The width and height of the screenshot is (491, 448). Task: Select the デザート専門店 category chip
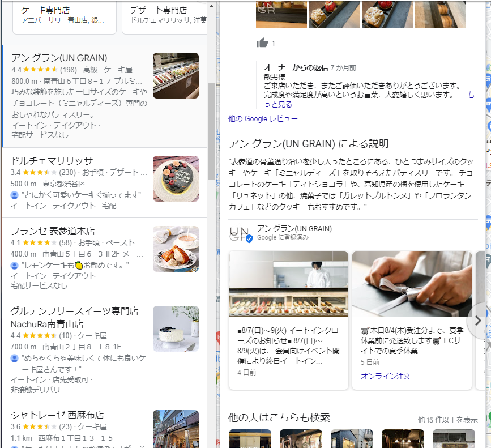[164, 16]
